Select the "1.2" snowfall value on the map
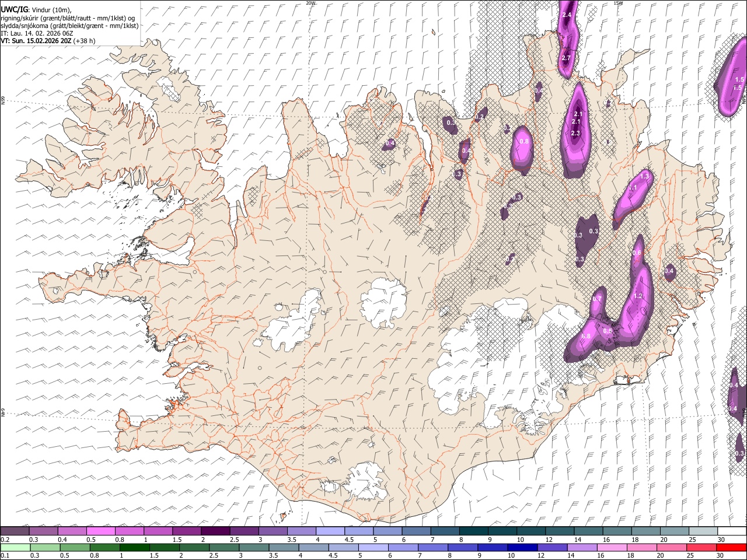 pyautogui.click(x=638, y=296)
